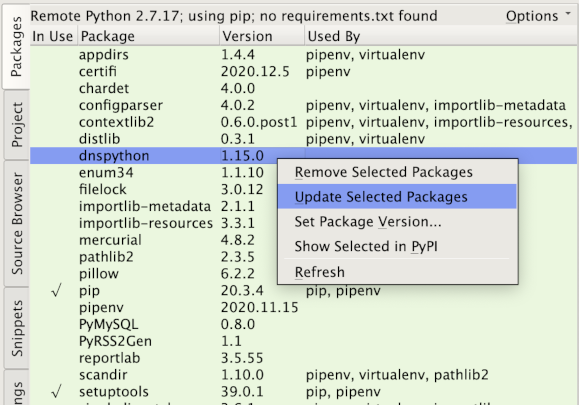Image resolution: width=579 pixels, height=405 pixels.
Task: Click version 1.15.0 of dnspython
Action: pyautogui.click(x=242, y=156)
